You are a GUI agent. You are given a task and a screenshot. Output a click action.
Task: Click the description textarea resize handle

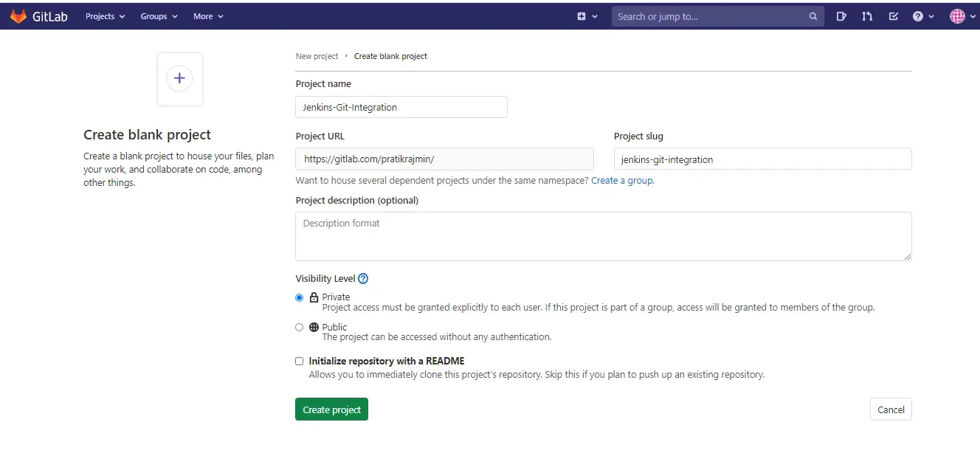[x=908, y=257]
